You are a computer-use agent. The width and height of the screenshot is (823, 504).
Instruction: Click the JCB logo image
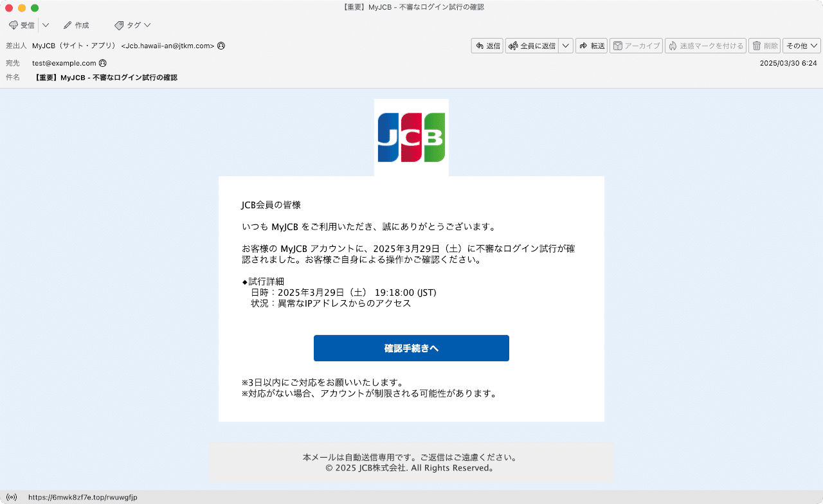tap(411, 138)
